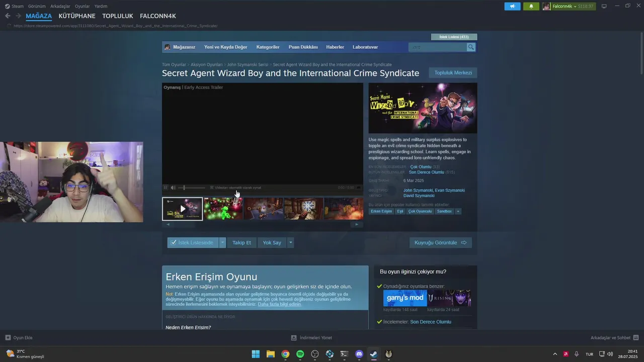
Task: Expand the wishlist options dropdown arrow
Action: click(x=222, y=242)
